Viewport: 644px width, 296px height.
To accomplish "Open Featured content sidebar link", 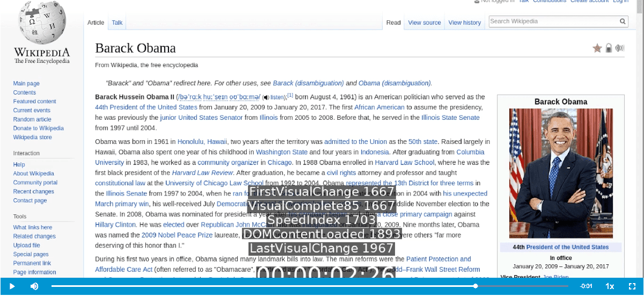I will pos(35,102).
